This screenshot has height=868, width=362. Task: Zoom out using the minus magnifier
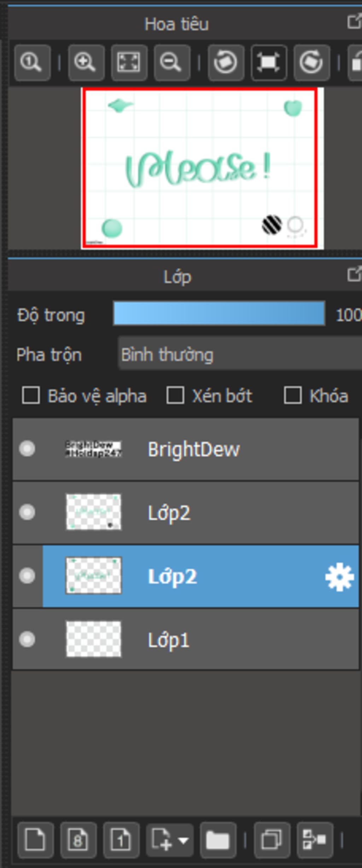pos(172,63)
